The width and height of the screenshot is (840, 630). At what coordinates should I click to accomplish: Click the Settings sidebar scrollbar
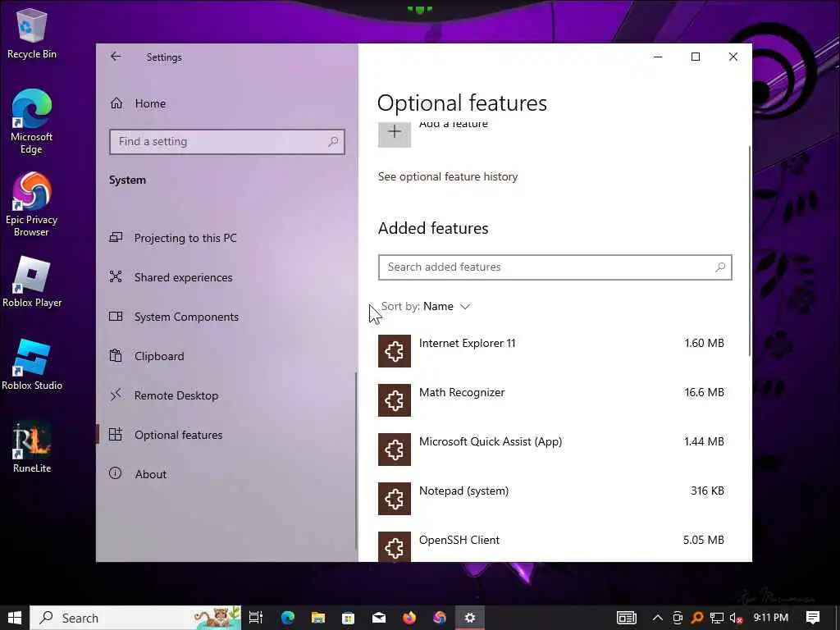356,461
